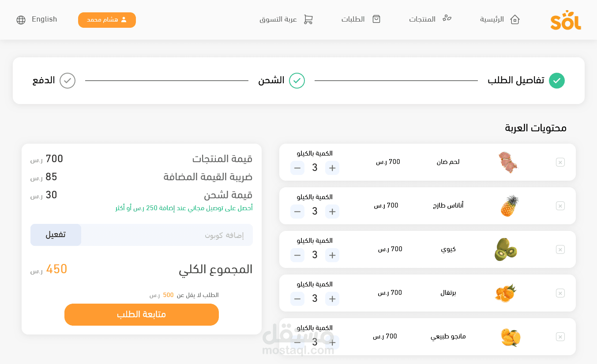Click the قيمة لشحن label
This screenshot has width=597, height=364.
(x=228, y=195)
